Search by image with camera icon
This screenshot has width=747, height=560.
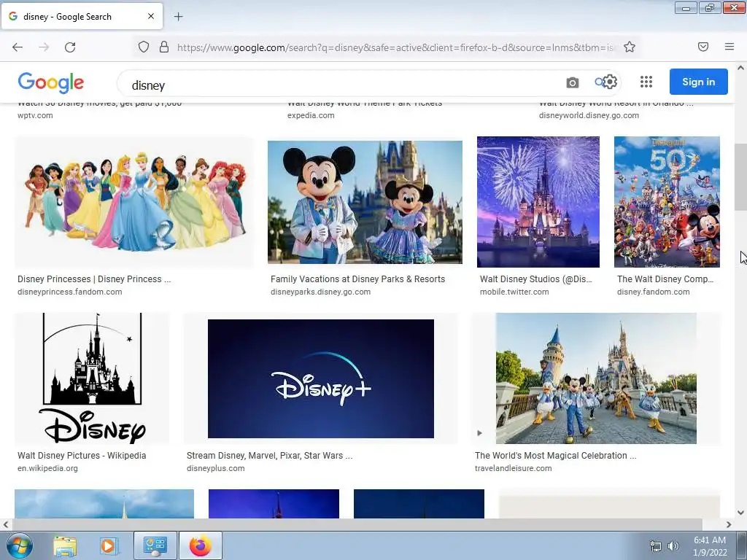pos(573,83)
